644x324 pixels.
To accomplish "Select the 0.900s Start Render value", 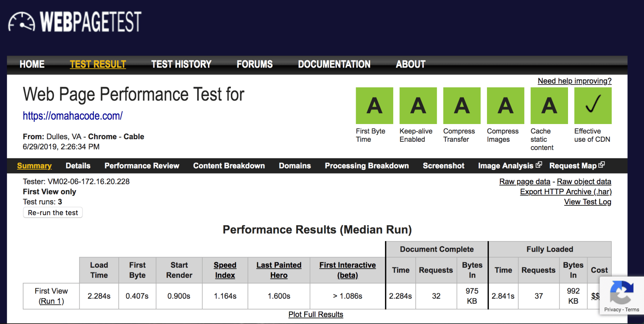I will [179, 296].
